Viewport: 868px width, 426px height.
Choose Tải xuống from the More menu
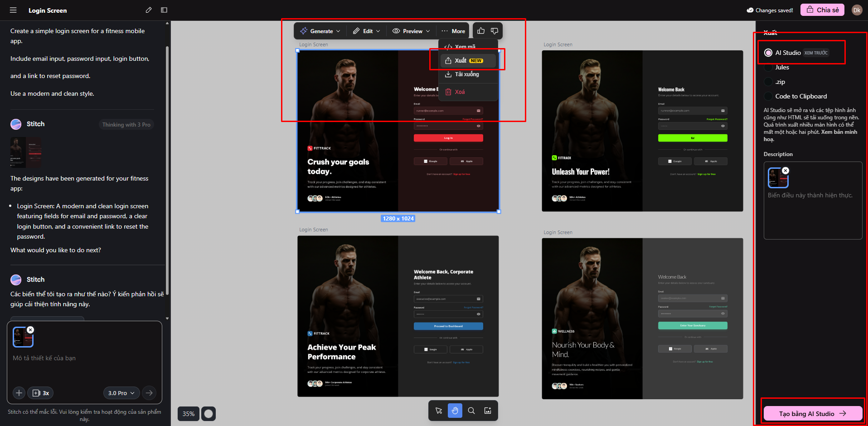[467, 74]
